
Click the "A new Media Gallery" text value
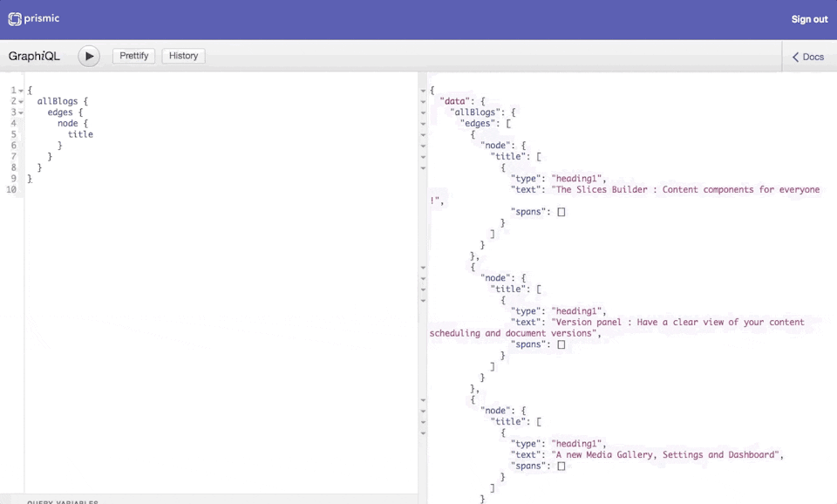[x=665, y=455]
